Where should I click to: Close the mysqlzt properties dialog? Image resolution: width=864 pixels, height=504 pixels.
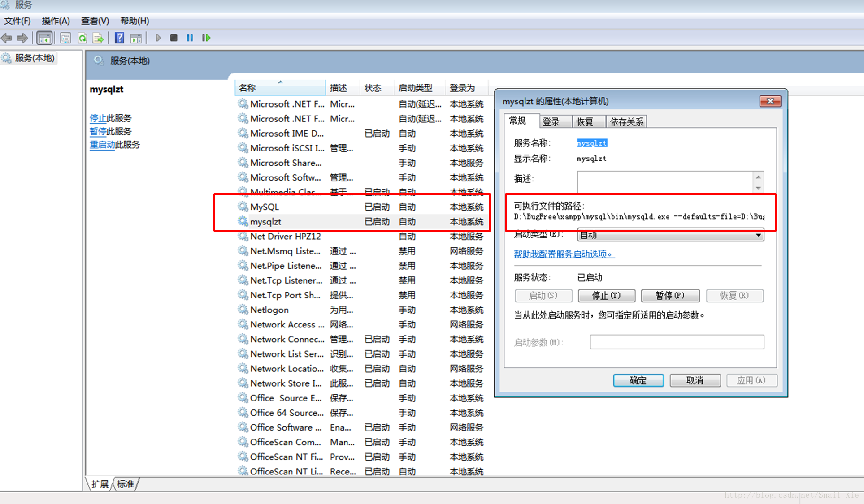[770, 101]
